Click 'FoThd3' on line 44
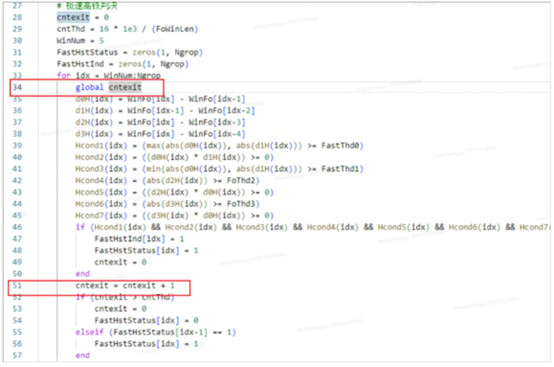The height and width of the screenshot is (367, 554). pyautogui.click(x=241, y=204)
